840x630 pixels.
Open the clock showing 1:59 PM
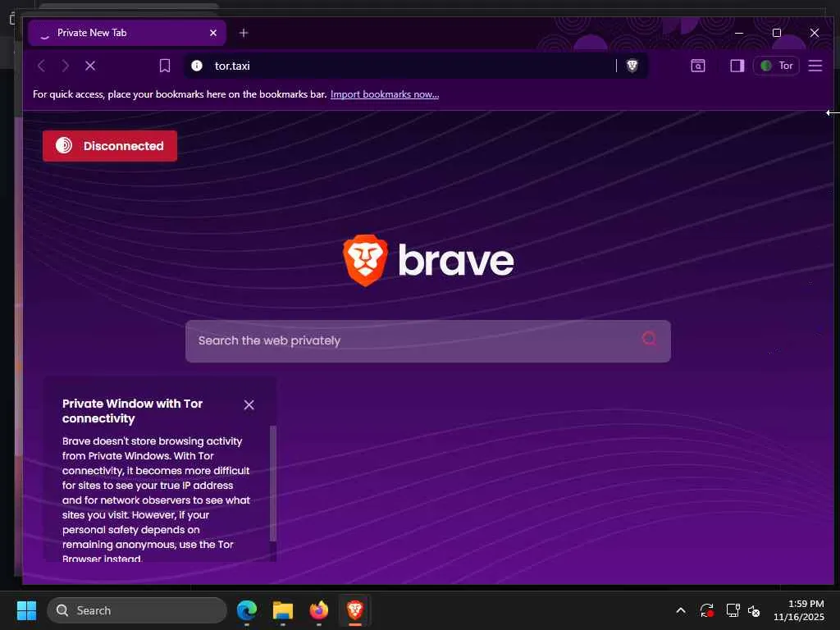click(x=799, y=610)
